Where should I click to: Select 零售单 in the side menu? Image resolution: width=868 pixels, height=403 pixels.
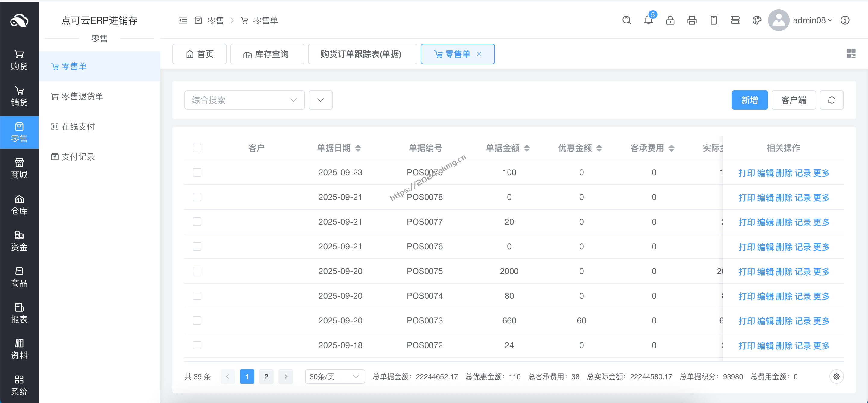tap(99, 66)
